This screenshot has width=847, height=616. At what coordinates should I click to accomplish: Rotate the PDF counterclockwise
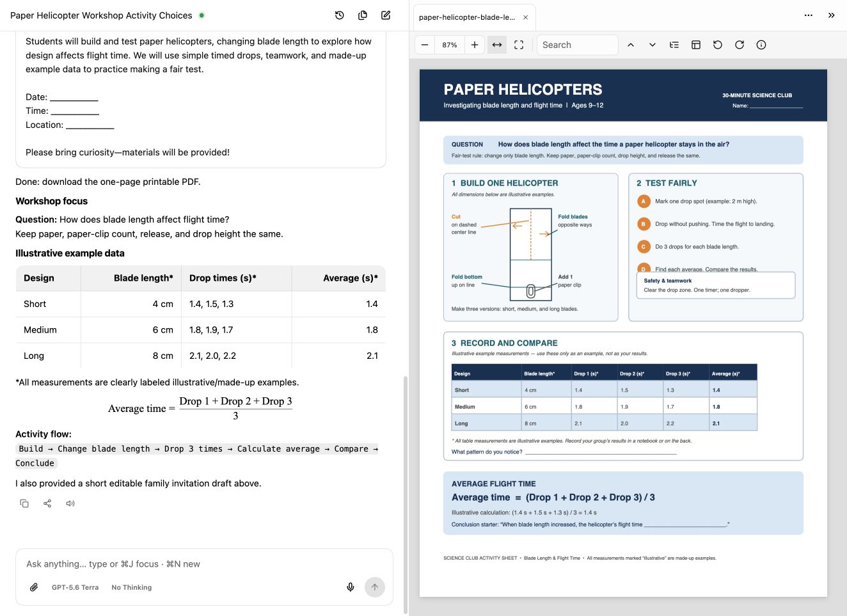(x=718, y=45)
